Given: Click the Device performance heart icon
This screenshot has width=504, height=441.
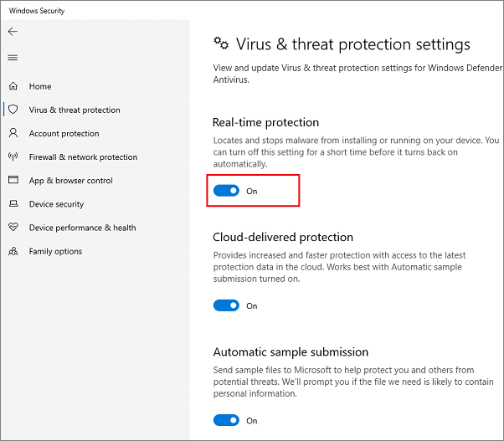Looking at the screenshot, I should pos(13,227).
